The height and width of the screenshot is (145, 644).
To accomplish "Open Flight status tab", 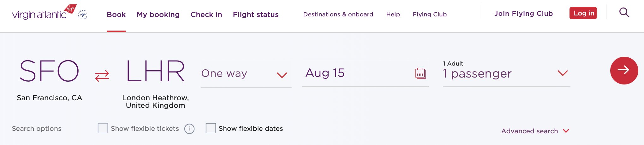I will [x=256, y=14].
